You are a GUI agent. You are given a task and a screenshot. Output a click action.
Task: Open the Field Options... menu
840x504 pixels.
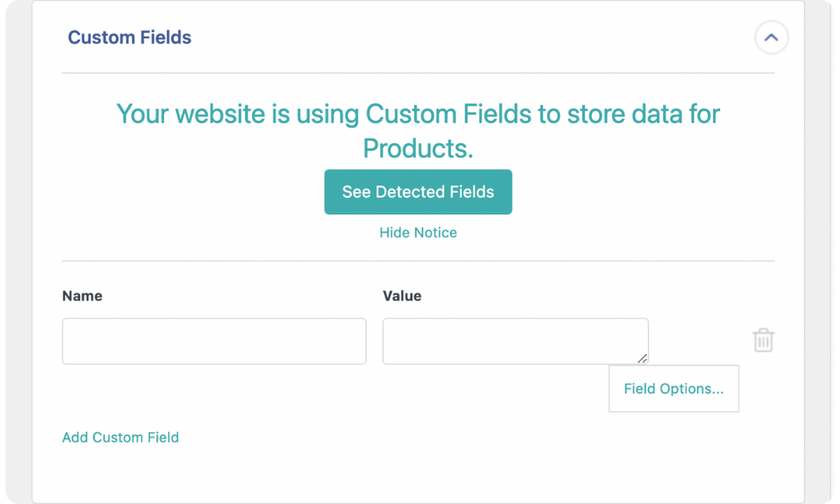[x=674, y=389]
